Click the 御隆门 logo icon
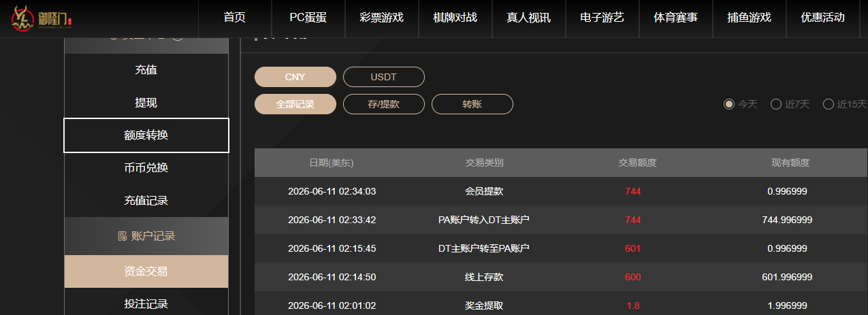 [40, 18]
